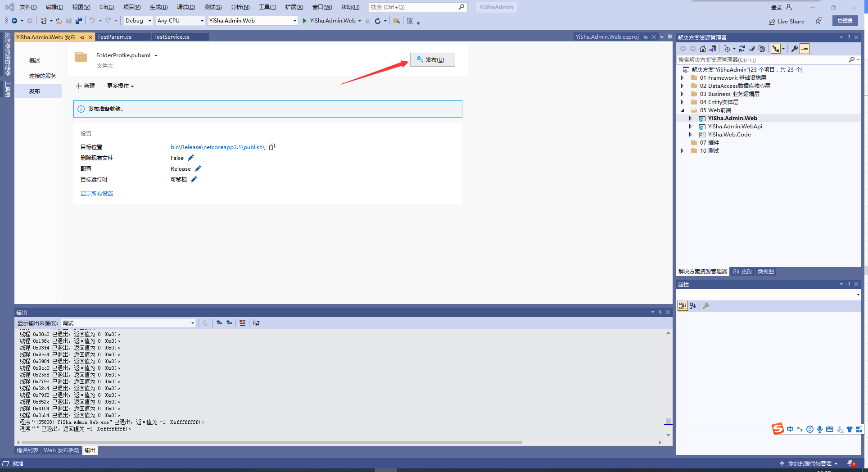The height and width of the screenshot is (472, 868).
Task: Open the 显示输出来源 调试 combo box
Action: click(128, 323)
